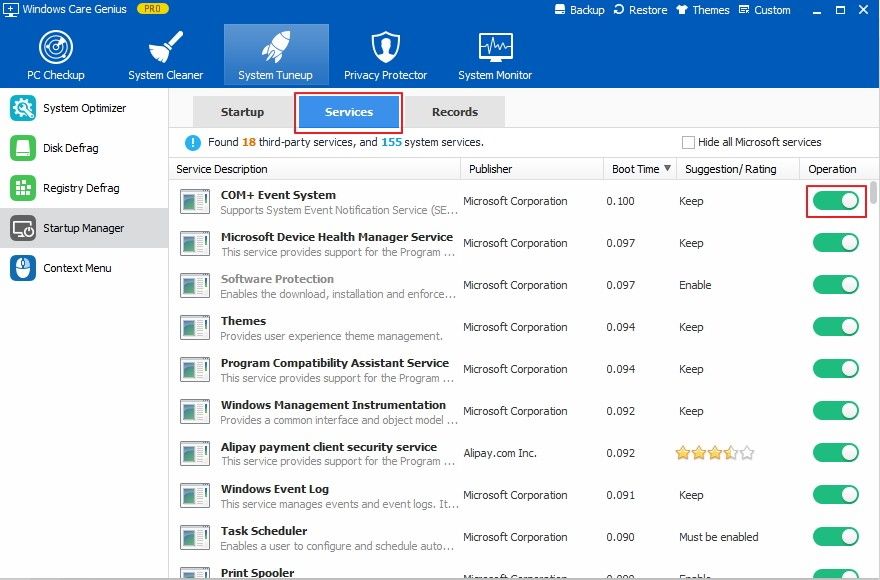Click the Windows Event Log service name
The height and width of the screenshot is (580, 880).
[x=274, y=489]
